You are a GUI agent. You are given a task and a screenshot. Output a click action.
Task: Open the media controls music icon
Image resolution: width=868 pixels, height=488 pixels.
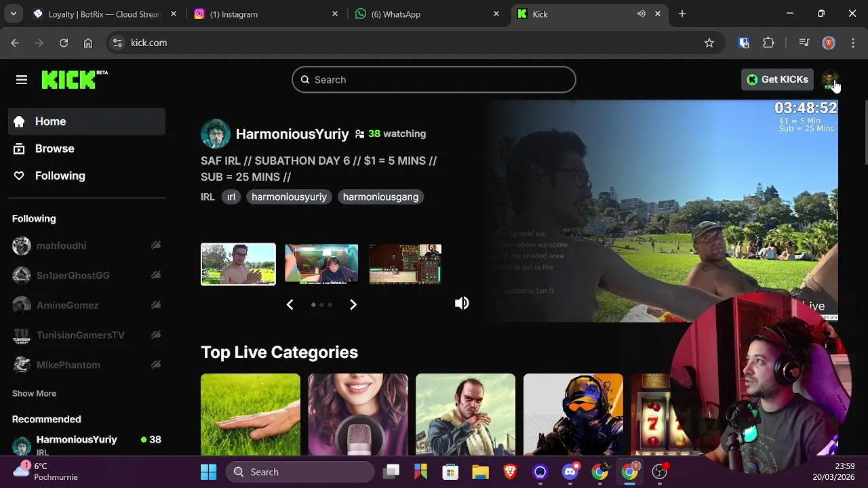(804, 43)
